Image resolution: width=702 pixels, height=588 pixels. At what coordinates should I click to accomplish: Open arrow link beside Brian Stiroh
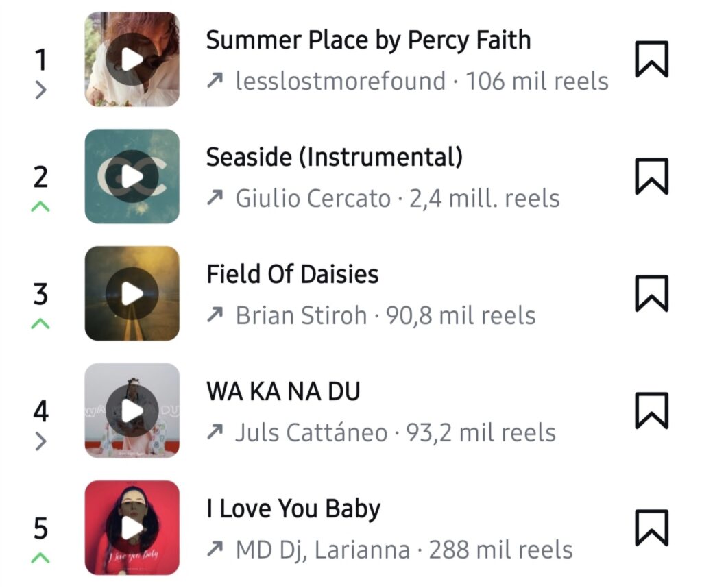coord(215,315)
